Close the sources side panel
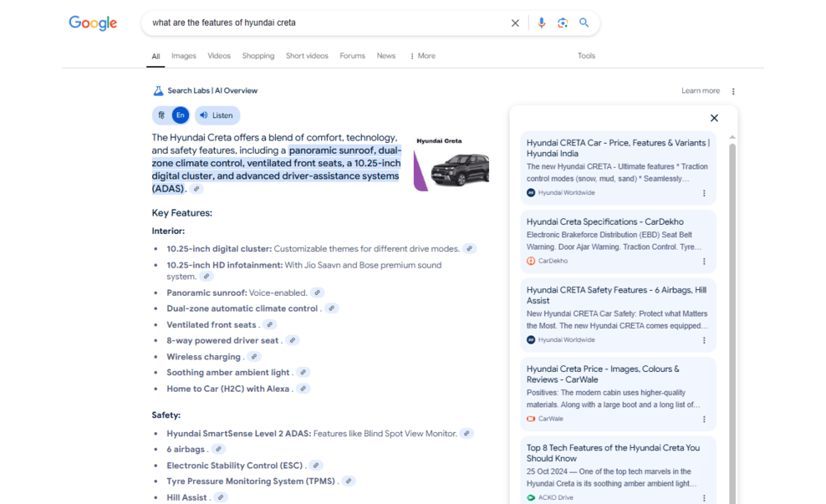 [x=714, y=119]
